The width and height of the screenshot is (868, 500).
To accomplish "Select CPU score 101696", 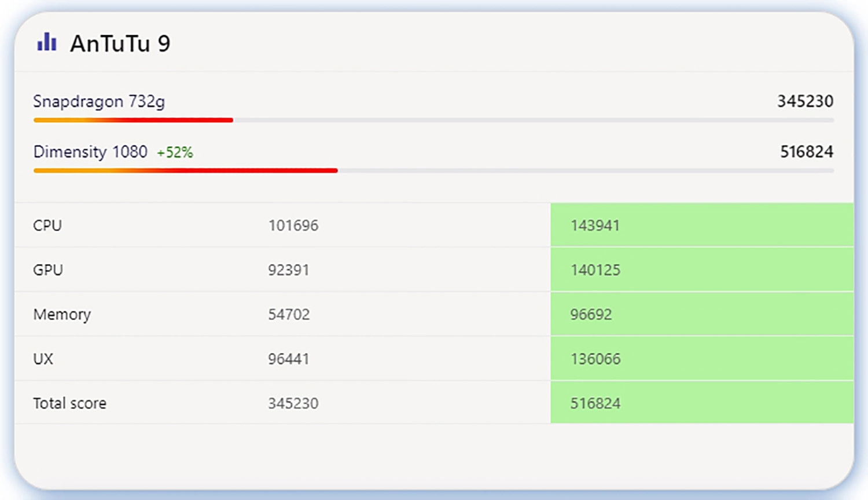I will (293, 225).
